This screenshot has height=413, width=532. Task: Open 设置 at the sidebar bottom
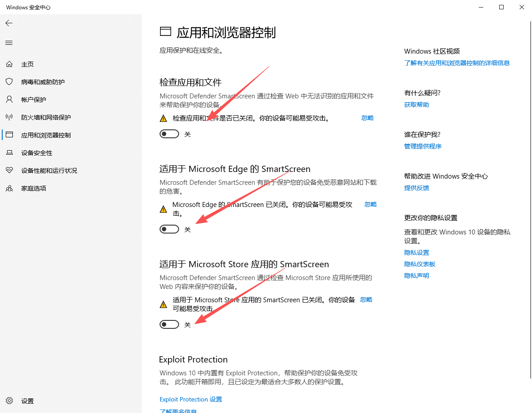coord(27,401)
